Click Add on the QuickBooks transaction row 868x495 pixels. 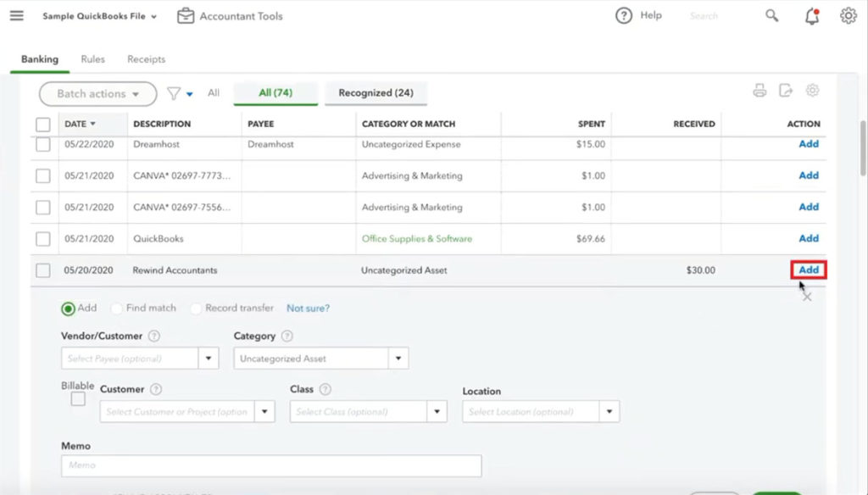click(806, 238)
